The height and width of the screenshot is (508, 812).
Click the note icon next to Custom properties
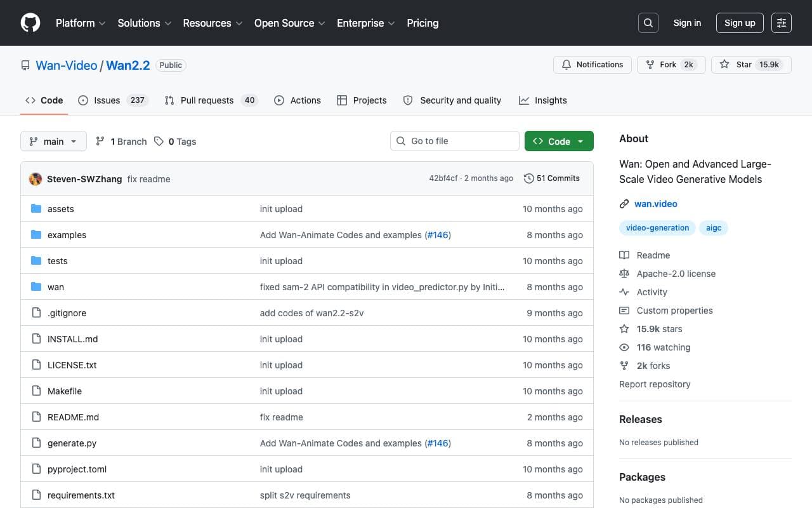tap(624, 311)
